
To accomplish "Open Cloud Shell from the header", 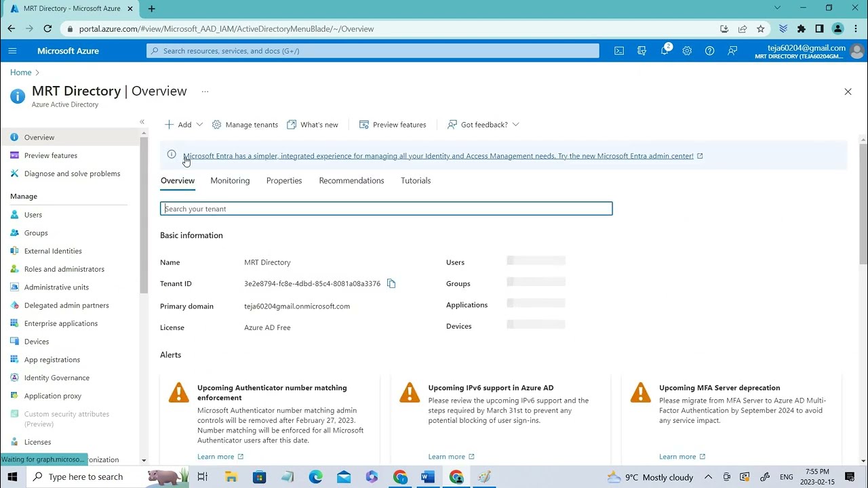I will coord(619,51).
